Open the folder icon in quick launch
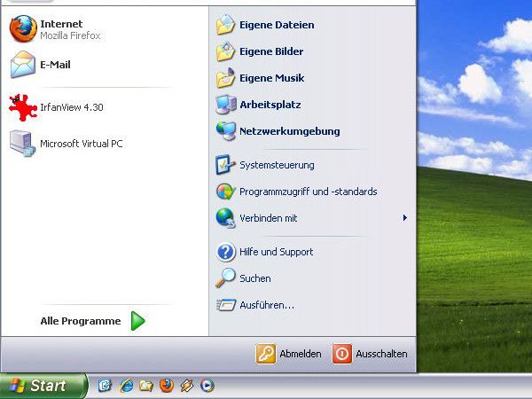The image size is (532, 399). (146, 386)
